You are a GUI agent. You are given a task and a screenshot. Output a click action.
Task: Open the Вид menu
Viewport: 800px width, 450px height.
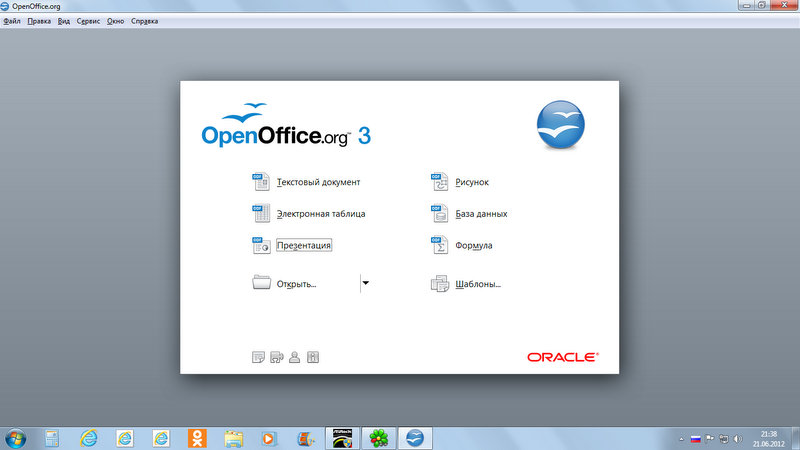[64, 21]
